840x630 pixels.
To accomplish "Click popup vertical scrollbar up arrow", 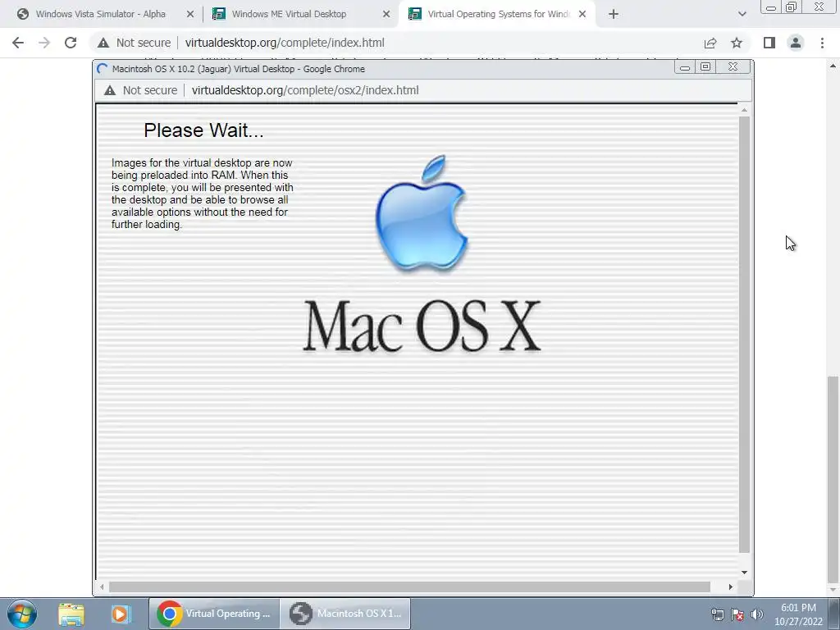I will point(744,110).
